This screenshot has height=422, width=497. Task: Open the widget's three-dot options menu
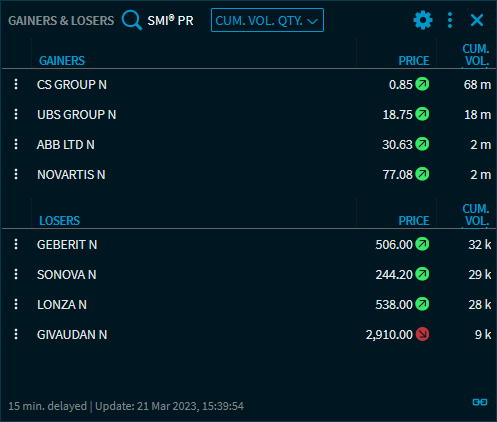coord(450,20)
